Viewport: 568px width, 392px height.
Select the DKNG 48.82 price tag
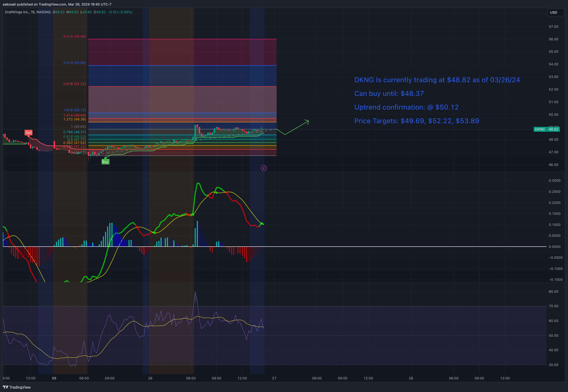[x=547, y=129]
